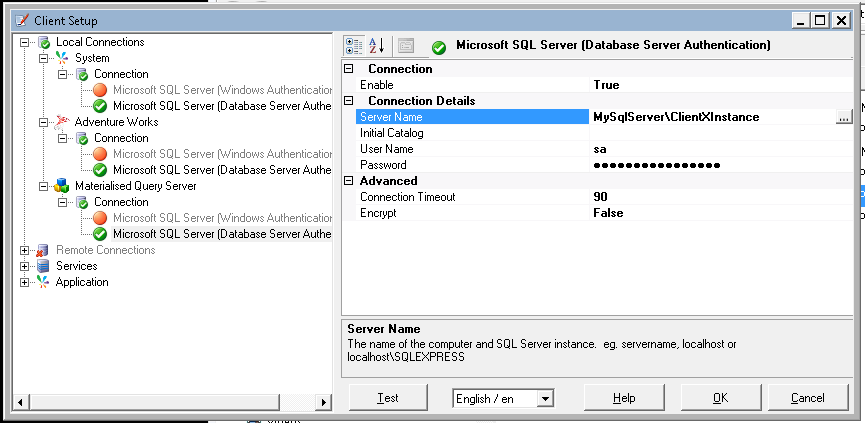
Task: Open the English / en language dropdown
Action: pyautogui.click(x=545, y=398)
